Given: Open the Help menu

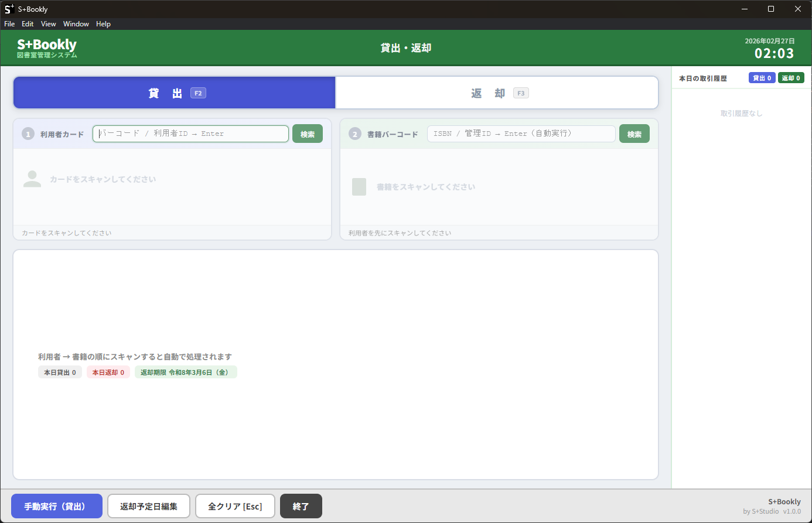Looking at the screenshot, I should click(103, 24).
